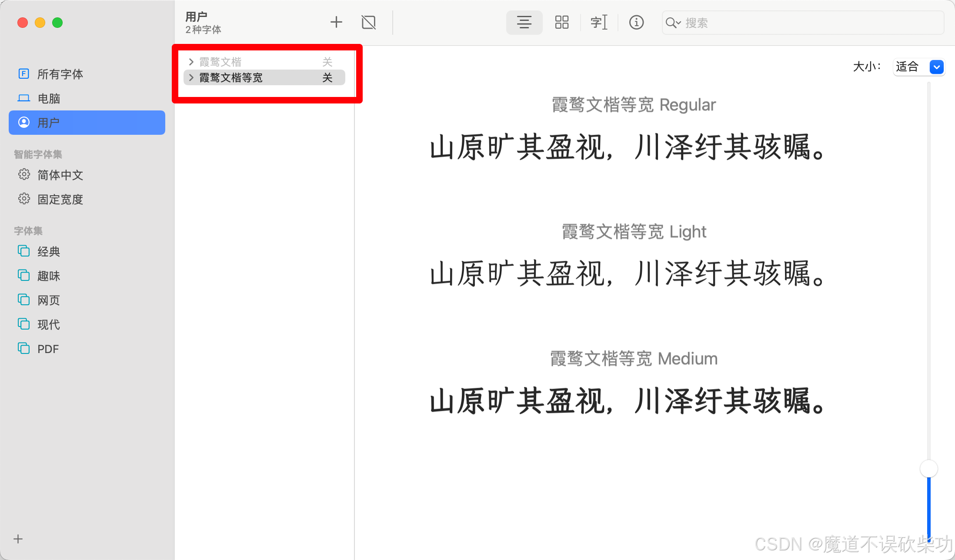Open the 固定宽度 smart collection
The image size is (955, 560).
coord(60,199)
